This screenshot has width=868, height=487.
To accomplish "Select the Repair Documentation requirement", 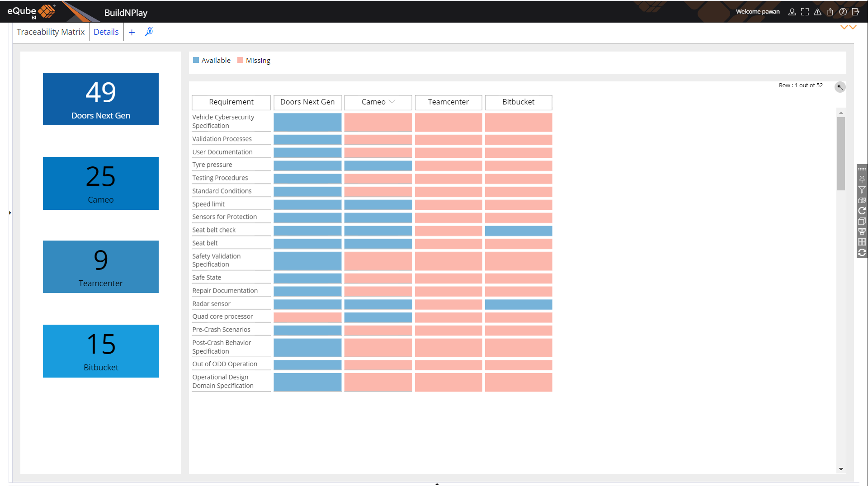I will [x=231, y=291].
